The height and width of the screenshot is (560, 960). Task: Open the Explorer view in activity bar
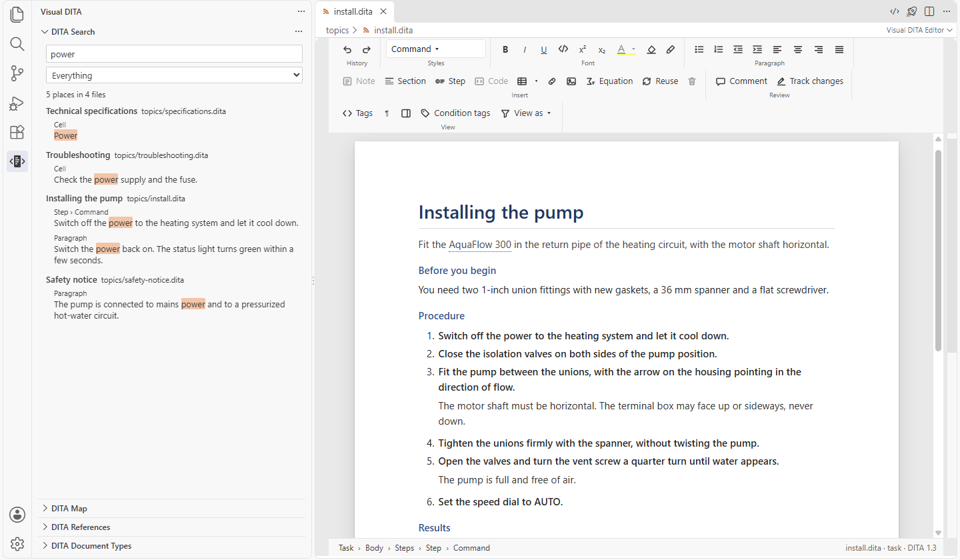17,15
